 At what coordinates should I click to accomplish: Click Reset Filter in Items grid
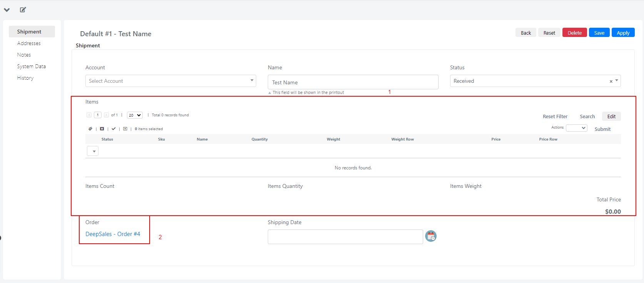tap(555, 116)
